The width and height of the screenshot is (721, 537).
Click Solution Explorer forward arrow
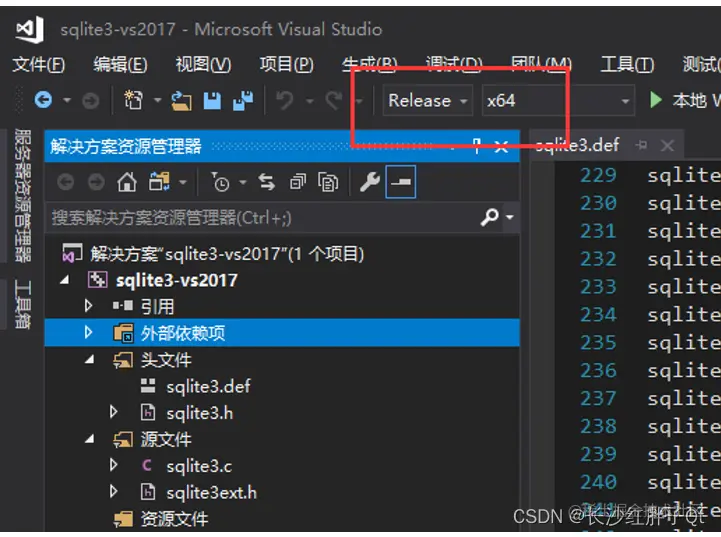(96, 183)
